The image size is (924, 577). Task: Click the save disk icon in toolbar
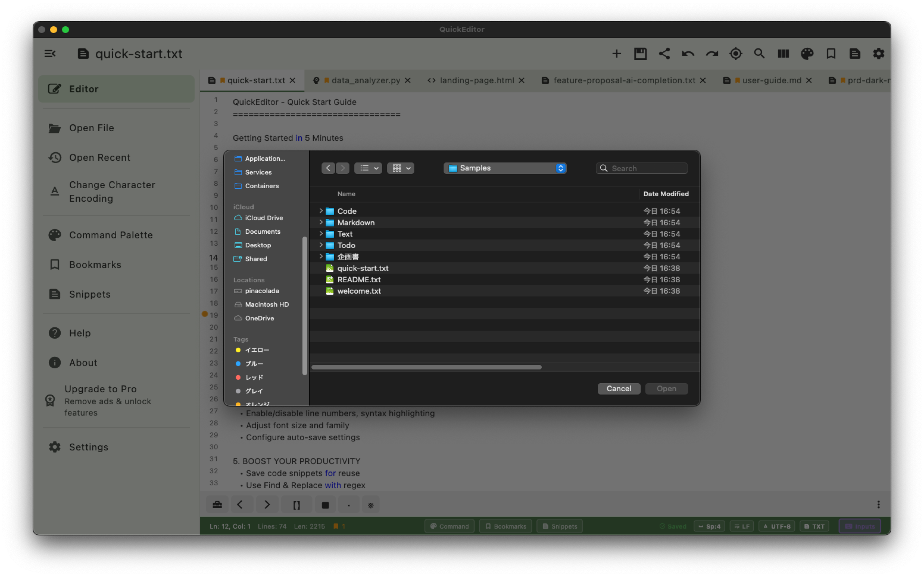point(640,54)
